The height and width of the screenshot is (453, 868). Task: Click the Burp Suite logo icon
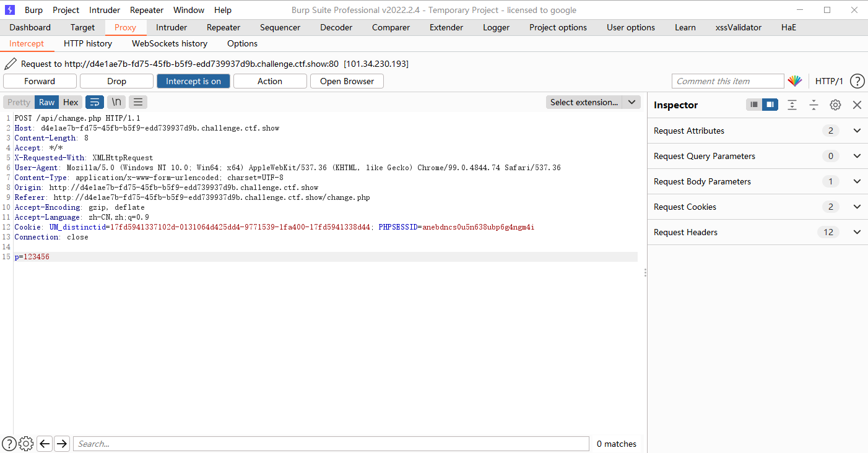pyautogui.click(x=9, y=10)
